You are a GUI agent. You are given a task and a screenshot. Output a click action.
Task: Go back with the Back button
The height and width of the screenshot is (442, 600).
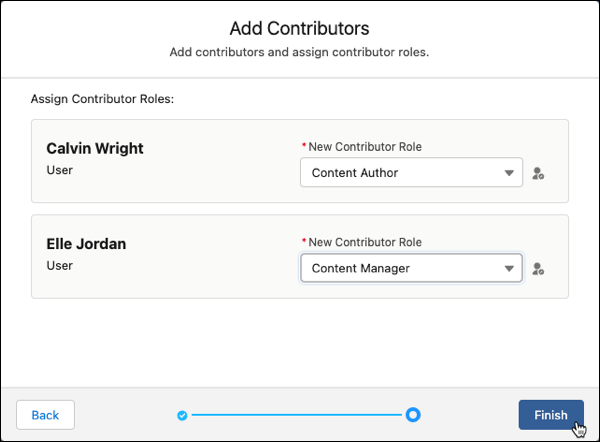tap(45, 415)
